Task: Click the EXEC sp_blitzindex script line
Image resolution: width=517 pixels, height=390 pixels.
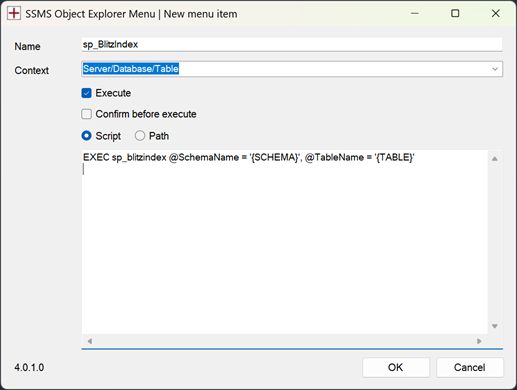Action: [x=248, y=157]
